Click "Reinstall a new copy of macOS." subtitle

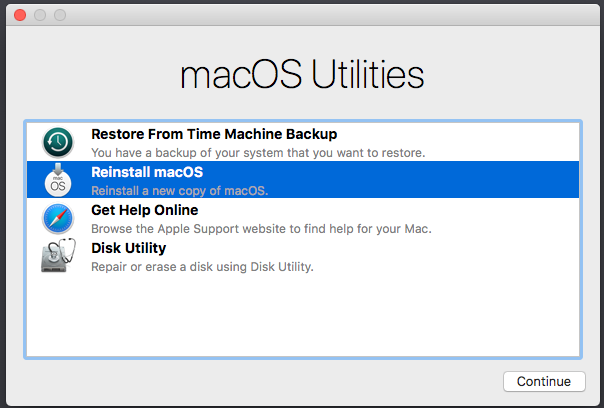(x=180, y=191)
